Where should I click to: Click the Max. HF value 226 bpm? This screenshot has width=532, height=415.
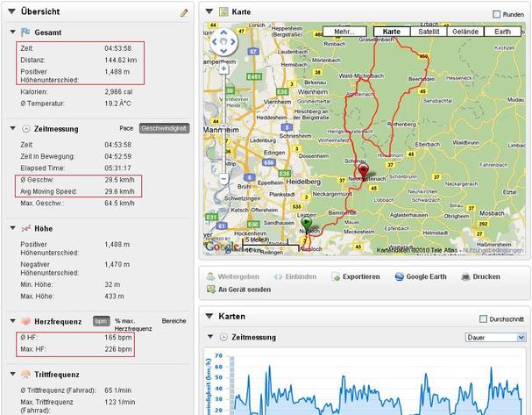click(x=118, y=349)
